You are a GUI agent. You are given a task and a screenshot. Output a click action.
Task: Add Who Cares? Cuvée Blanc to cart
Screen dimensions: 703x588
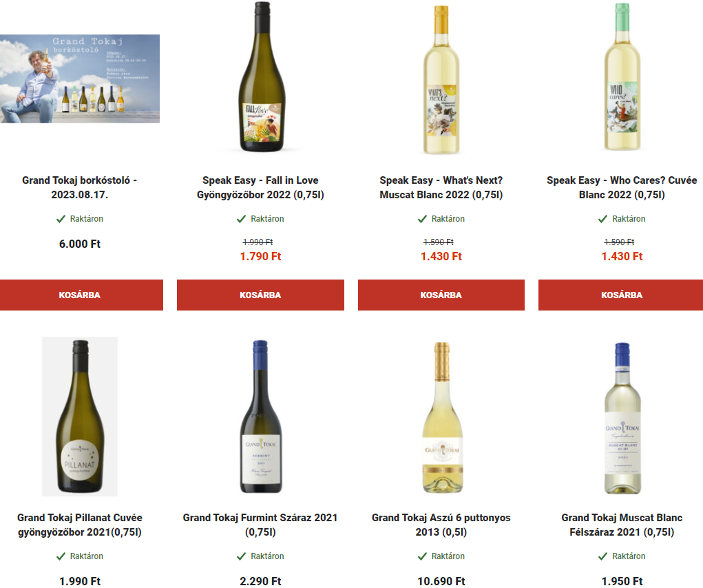pyautogui.click(x=621, y=295)
